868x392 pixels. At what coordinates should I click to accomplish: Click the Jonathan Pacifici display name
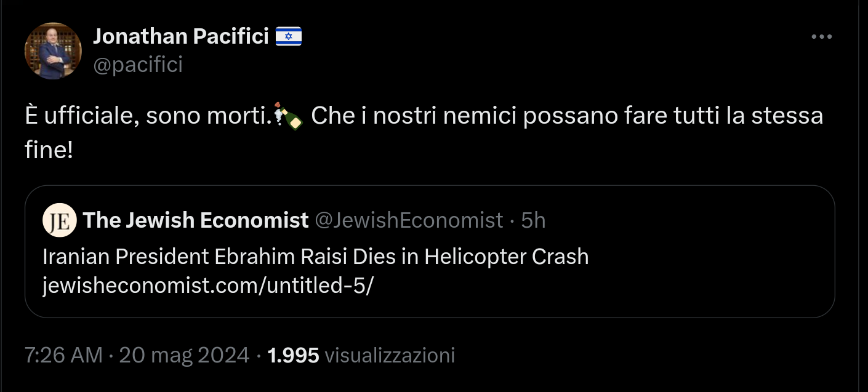point(180,36)
